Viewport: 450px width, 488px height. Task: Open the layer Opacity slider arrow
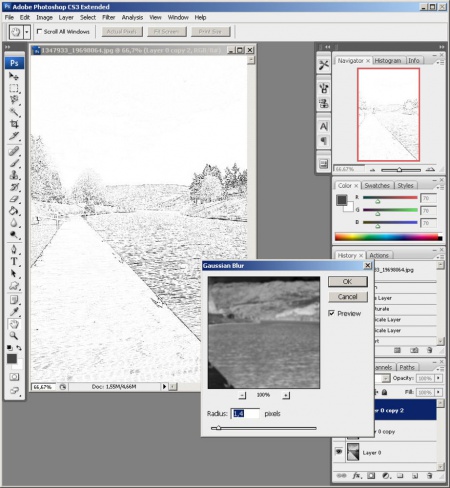(438, 378)
